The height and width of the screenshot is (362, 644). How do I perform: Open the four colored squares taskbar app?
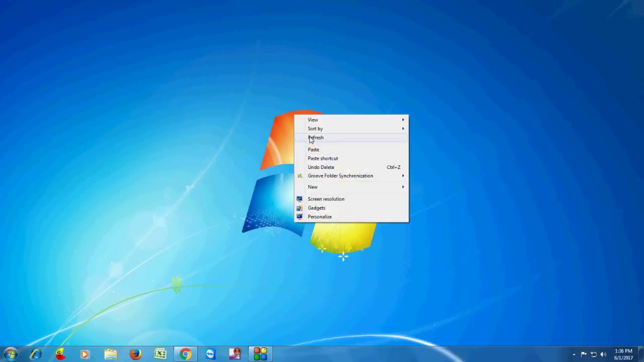pos(260,354)
